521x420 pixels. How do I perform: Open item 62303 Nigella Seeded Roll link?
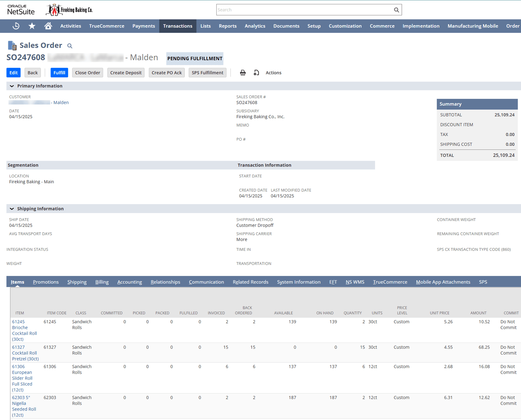[x=24, y=406]
